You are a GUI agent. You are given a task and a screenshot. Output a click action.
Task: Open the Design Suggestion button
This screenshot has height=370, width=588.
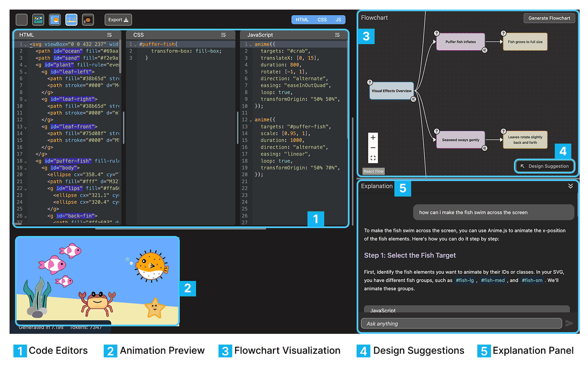544,166
